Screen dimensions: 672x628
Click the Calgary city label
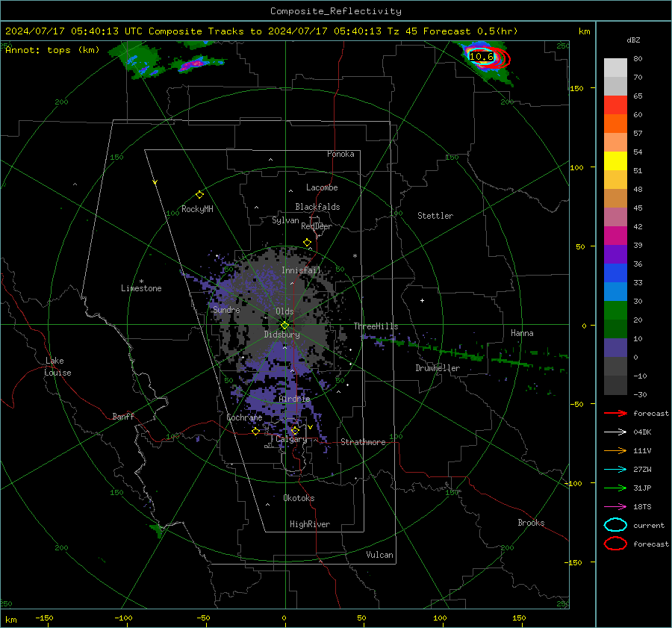pos(291,439)
